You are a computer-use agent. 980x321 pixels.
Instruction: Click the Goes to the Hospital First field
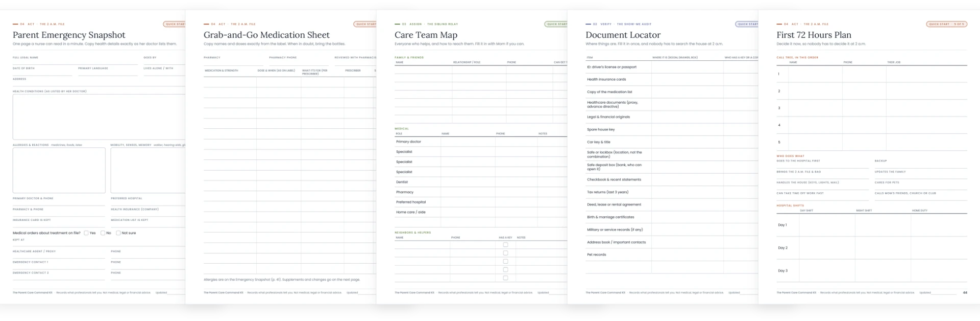coord(822,164)
